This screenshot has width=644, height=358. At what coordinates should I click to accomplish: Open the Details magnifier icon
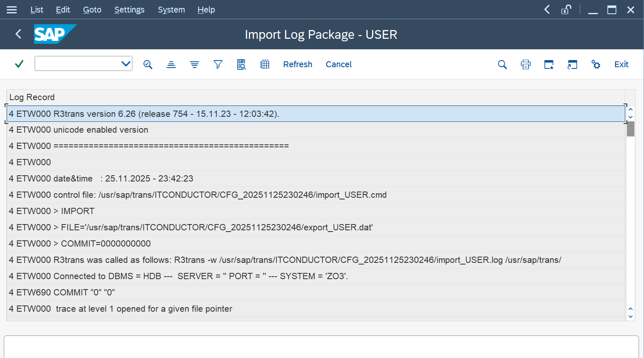pyautogui.click(x=148, y=64)
